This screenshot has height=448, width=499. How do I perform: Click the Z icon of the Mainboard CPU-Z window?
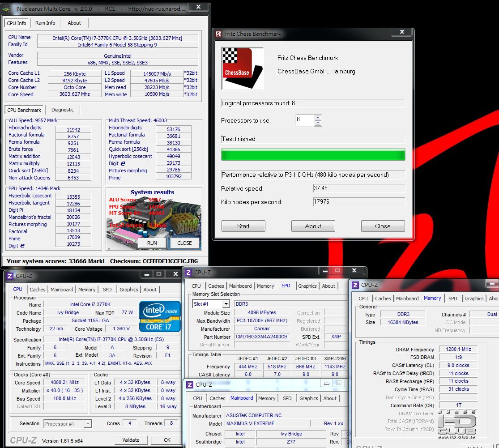190,385
